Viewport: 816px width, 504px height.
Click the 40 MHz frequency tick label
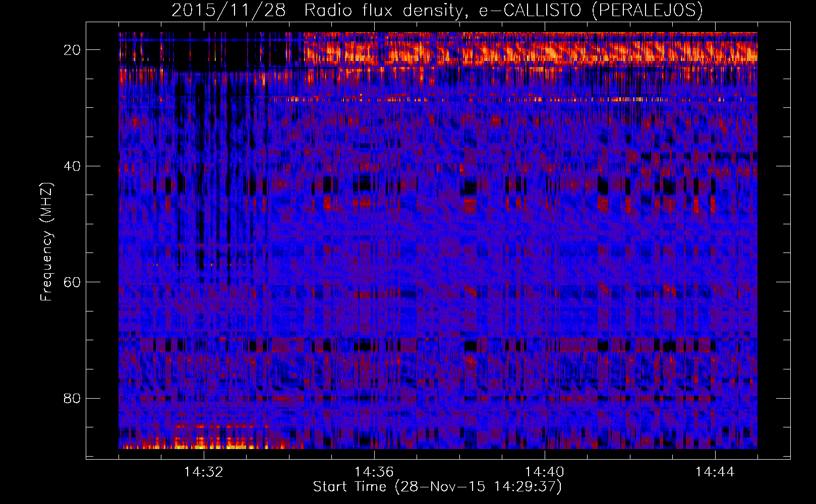[73, 166]
